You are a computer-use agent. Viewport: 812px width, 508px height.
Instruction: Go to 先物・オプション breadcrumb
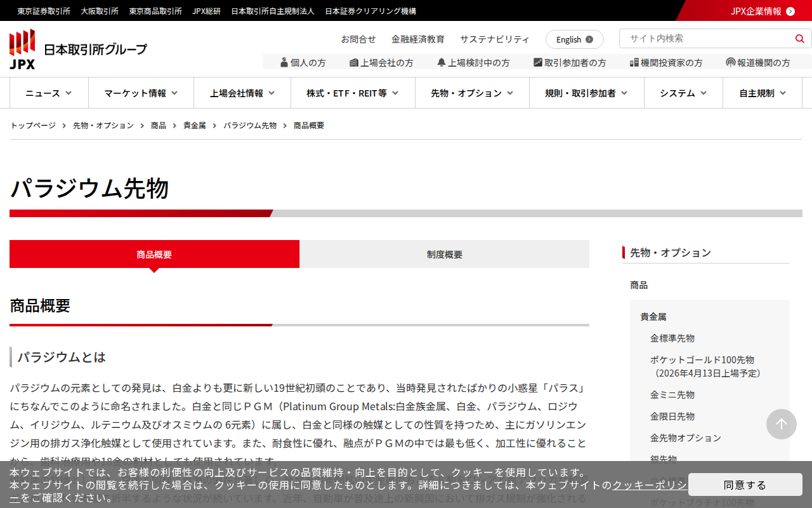[103, 125]
